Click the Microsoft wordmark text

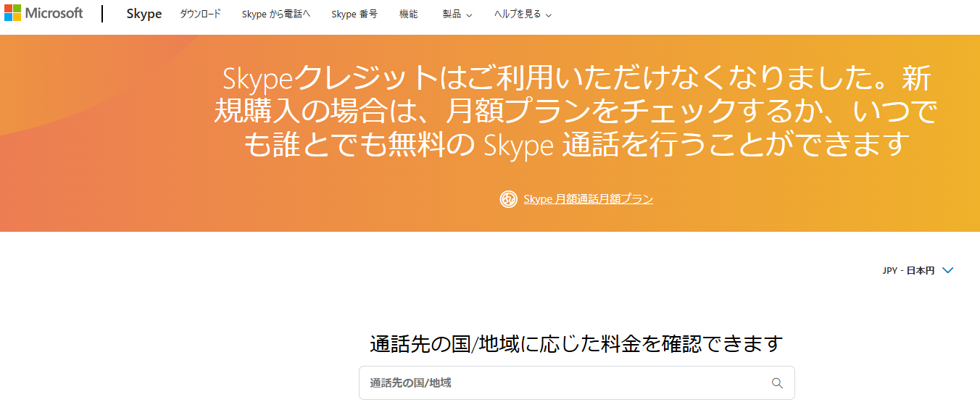click(54, 13)
